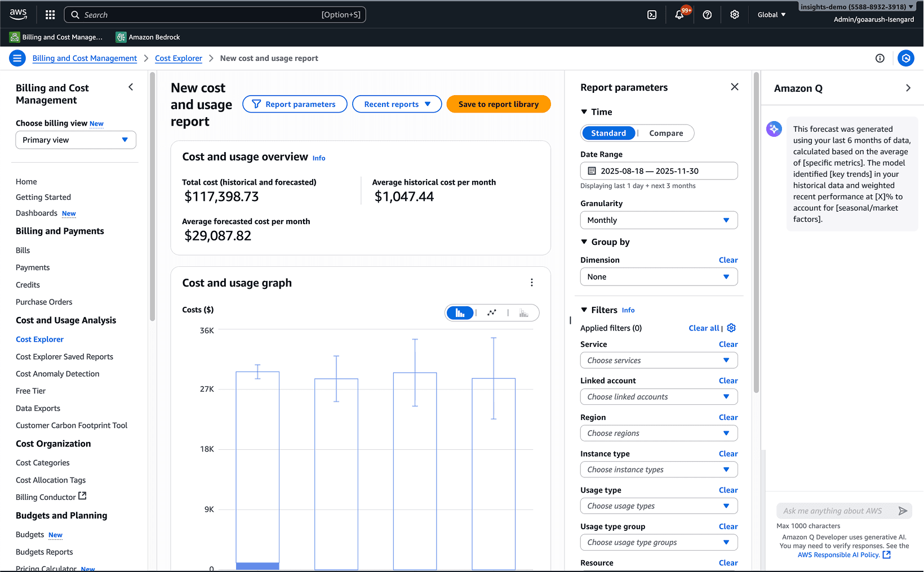Select the Compare time mode
924x572 pixels.
pos(666,133)
